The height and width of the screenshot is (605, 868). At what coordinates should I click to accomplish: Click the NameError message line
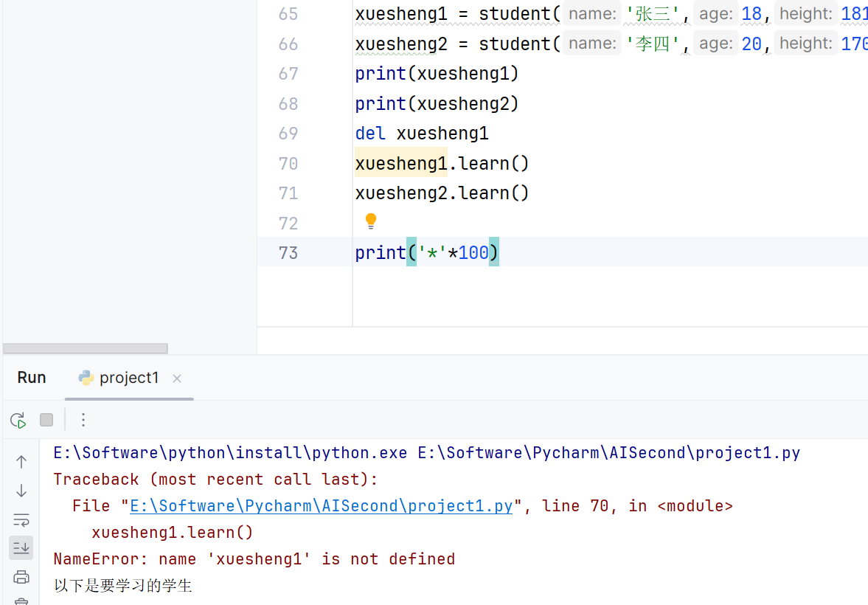(254, 559)
